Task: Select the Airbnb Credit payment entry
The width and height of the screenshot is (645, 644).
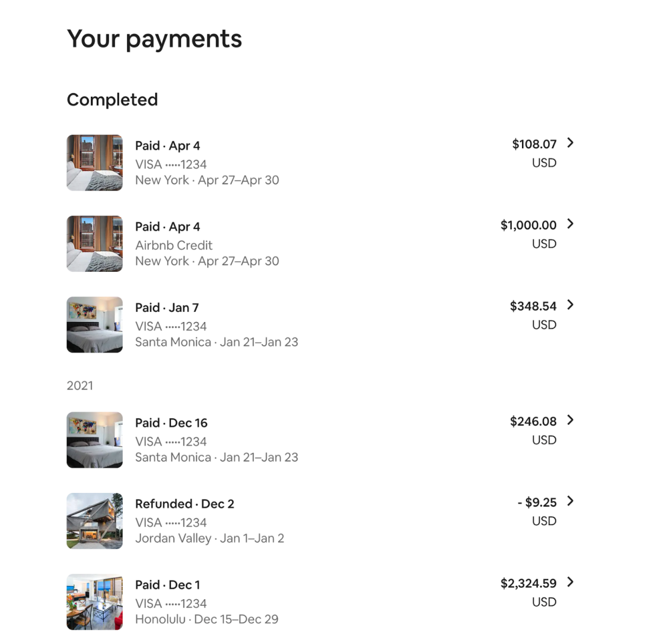Action: click(x=174, y=245)
